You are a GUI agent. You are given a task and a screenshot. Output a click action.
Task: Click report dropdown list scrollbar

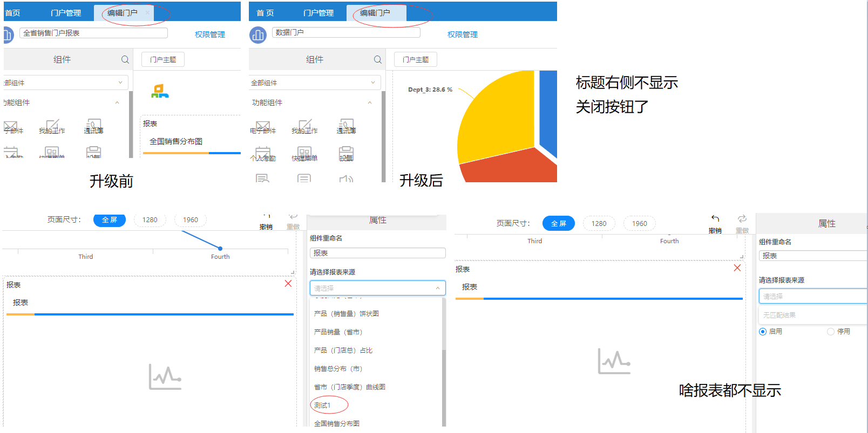[444, 387]
